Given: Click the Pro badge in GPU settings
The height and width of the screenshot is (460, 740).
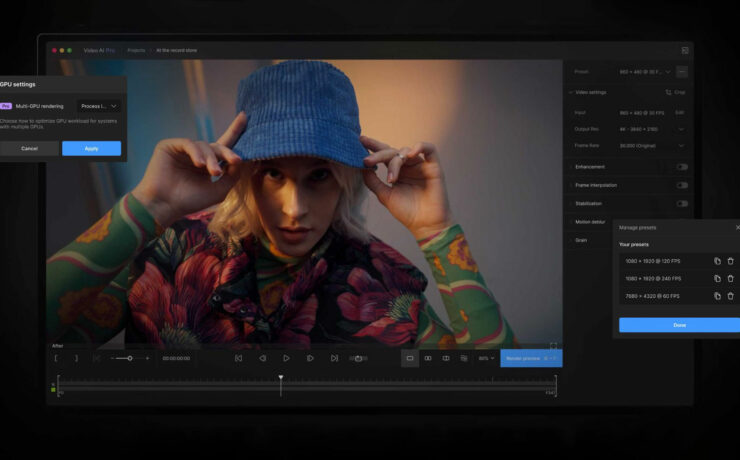Looking at the screenshot, I should 6,106.
